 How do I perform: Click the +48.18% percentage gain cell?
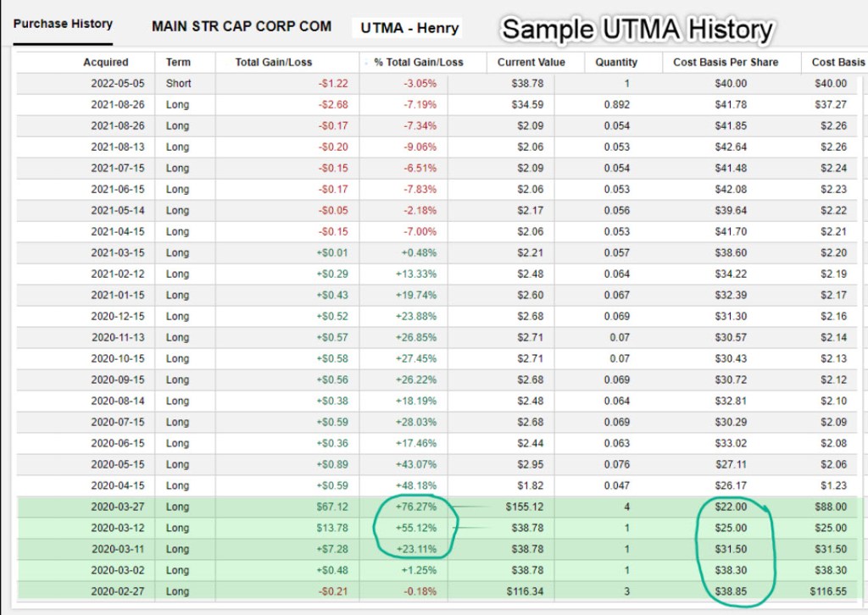pyautogui.click(x=418, y=485)
